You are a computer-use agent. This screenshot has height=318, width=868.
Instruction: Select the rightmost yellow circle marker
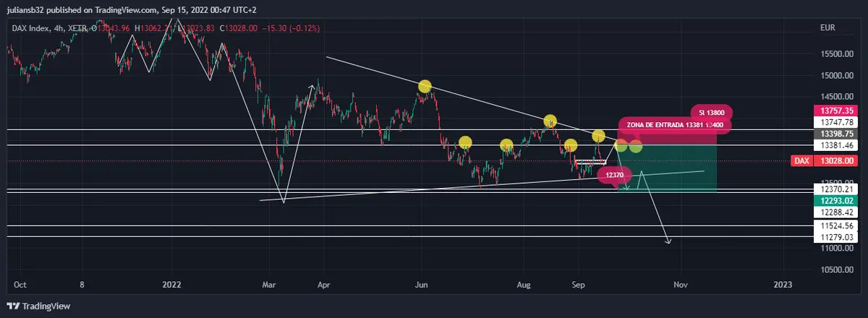636,146
